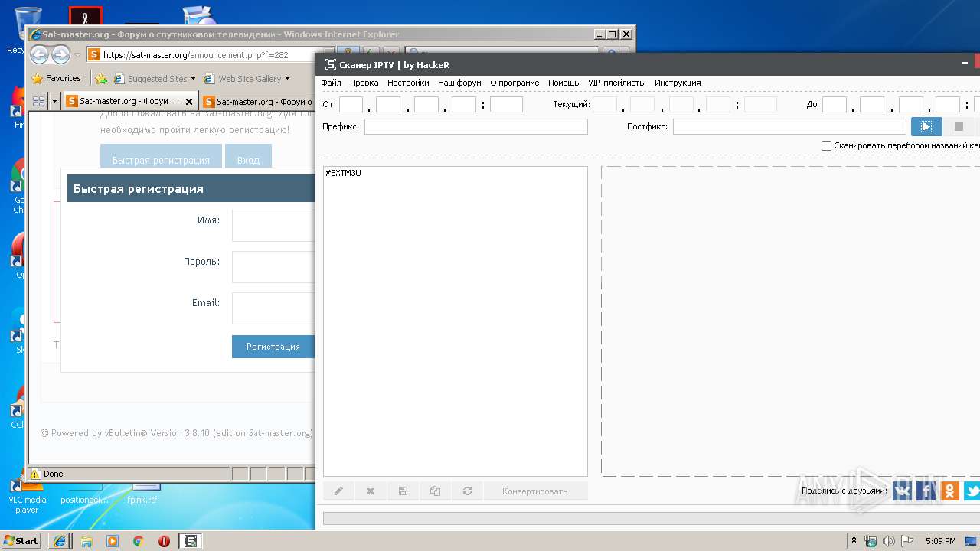Click the Конвертировать button
Image resolution: width=980 pixels, height=551 pixels.
535,491
